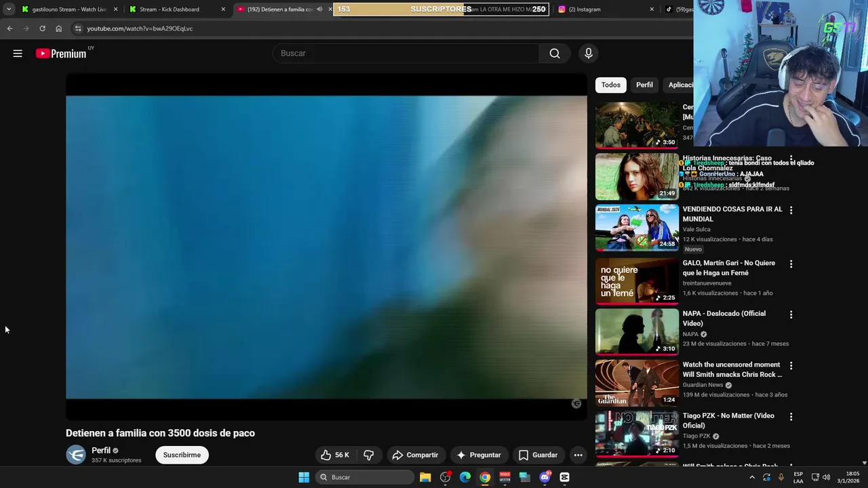Screen dimensions: 868x488
Task: Select the Aplicaciones filter chip
Action: click(x=679, y=85)
